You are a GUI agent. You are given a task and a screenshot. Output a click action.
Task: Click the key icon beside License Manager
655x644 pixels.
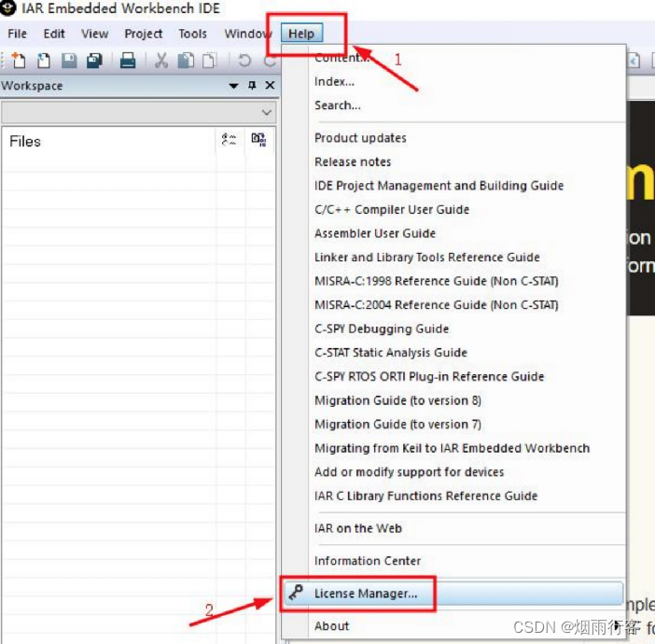tap(296, 592)
